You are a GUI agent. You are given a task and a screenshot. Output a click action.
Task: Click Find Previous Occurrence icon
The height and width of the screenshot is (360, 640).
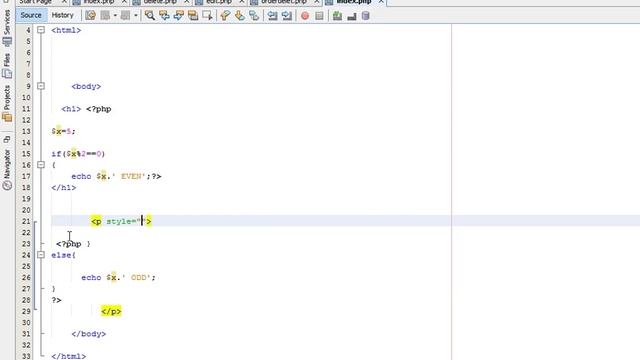164,16
